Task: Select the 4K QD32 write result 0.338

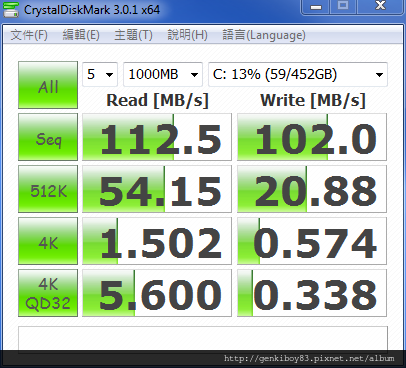Action: (x=312, y=293)
